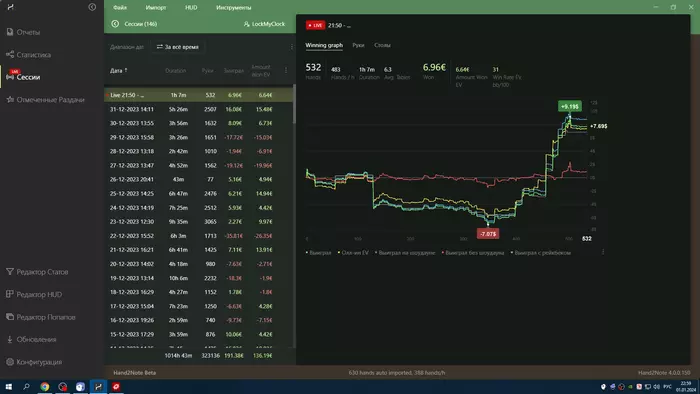Open date range panel options menu
Viewport: 700px width, 394px height.
[292, 47]
